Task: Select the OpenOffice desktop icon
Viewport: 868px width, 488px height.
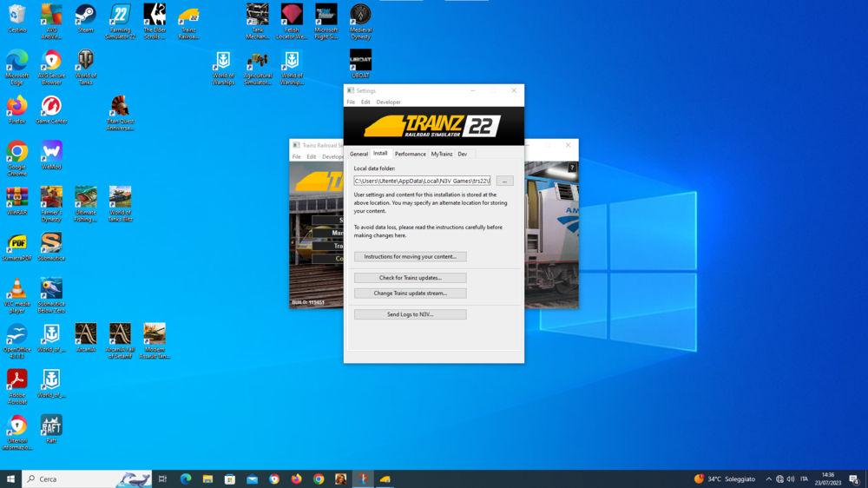Action: tap(17, 342)
